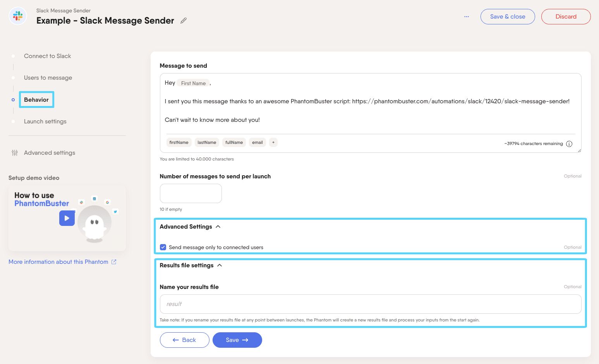Click the Advanced settings sliders icon
This screenshot has height=364, width=599.
tap(15, 153)
